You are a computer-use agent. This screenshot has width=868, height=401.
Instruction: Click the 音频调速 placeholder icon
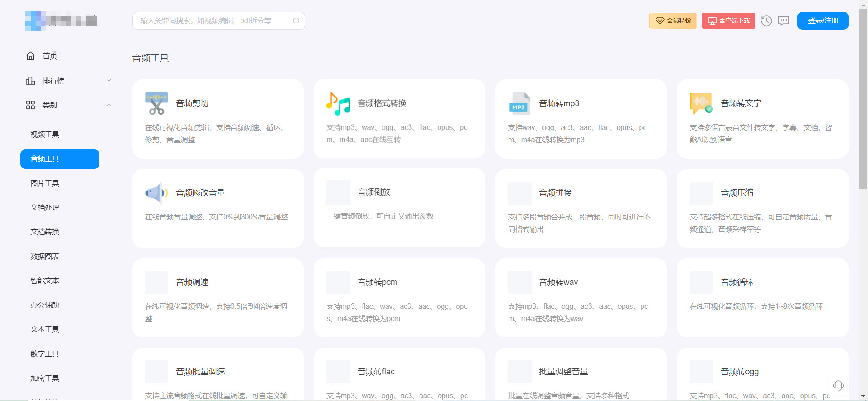point(156,282)
